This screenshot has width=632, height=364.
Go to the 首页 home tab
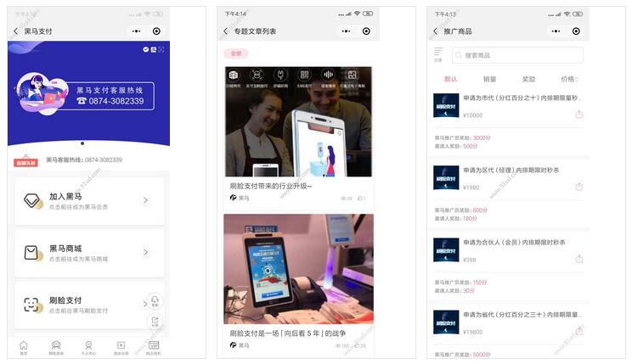click(24, 348)
